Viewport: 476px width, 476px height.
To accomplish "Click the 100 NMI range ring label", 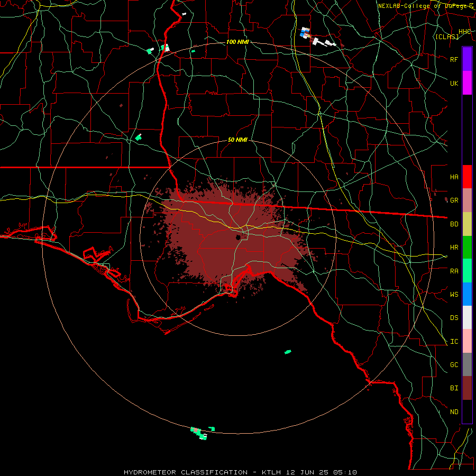I will pos(237,42).
